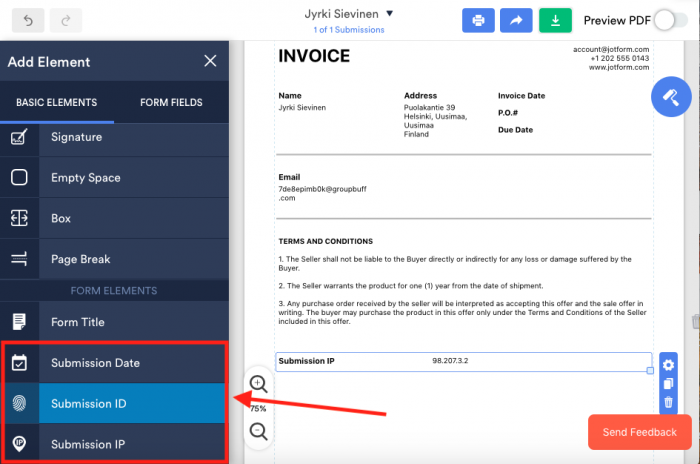Screen dimensions: 700x464
Task: Click the resize handle of Submission IP field
Action: click(x=650, y=370)
